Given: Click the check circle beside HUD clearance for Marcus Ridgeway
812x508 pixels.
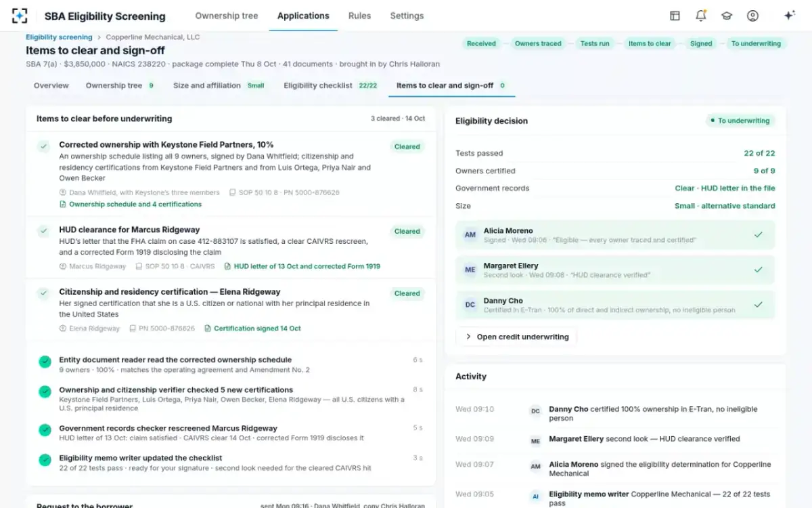Looking at the screenshot, I should click(x=44, y=231).
